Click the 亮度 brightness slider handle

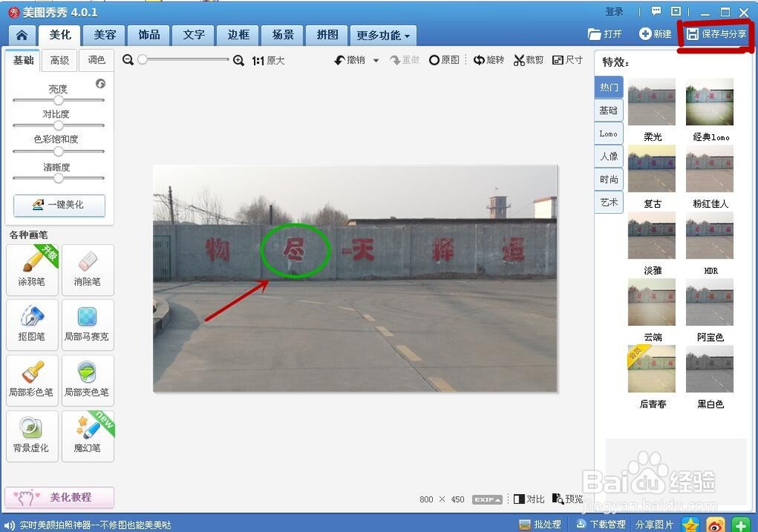click(58, 100)
